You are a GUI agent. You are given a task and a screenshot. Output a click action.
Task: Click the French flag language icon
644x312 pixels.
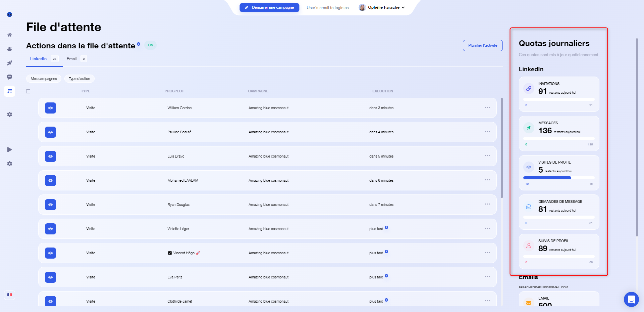coord(9,295)
